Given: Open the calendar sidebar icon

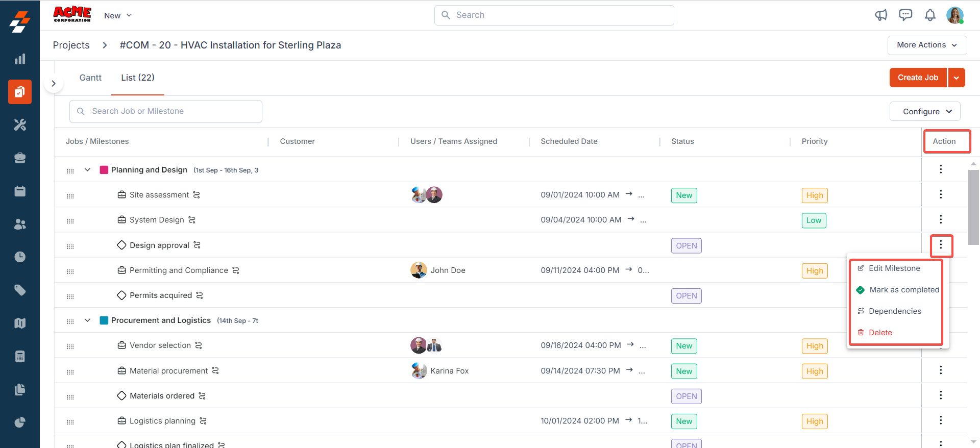Looking at the screenshot, I should pos(20,191).
